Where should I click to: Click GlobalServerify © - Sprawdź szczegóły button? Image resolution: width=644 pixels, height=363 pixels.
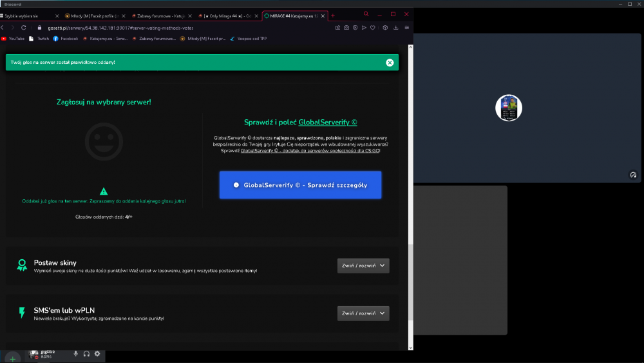300,185
